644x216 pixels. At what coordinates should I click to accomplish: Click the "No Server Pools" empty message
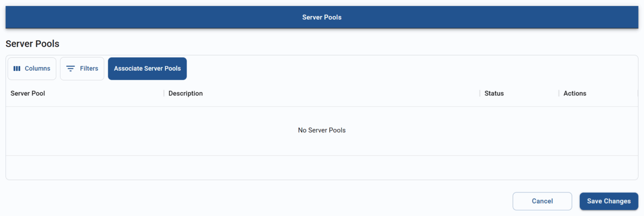tap(322, 130)
